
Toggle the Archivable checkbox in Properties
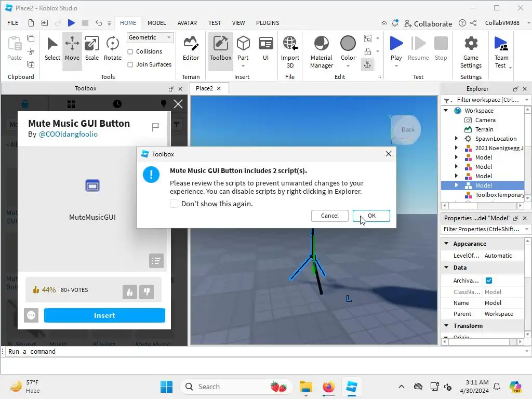click(489, 281)
